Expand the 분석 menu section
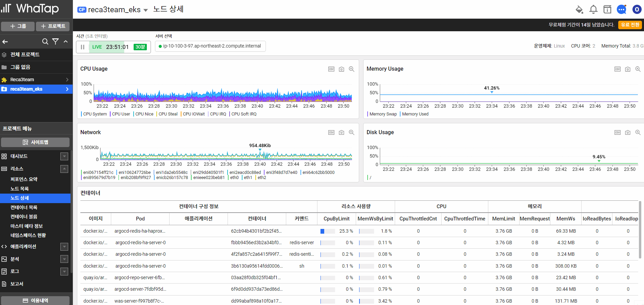This screenshot has width=644, height=305. [64, 259]
